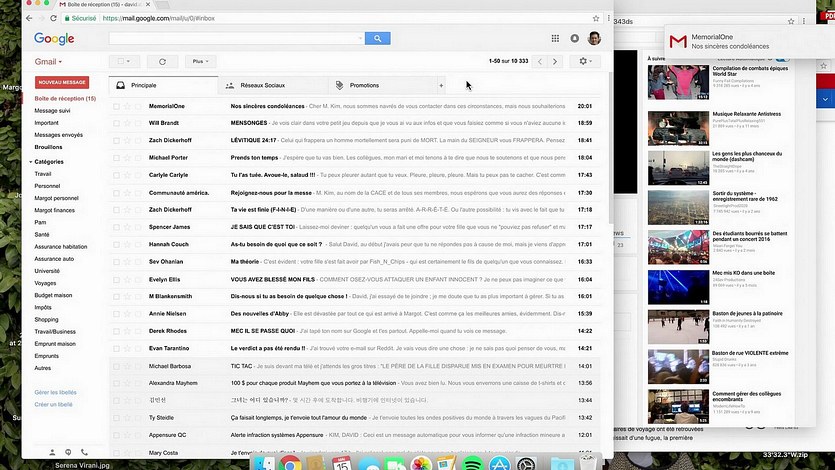The width and height of the screenshot is (835, 470).
Task: Click the Gmail search input field
Action: click(x=236, y=38)
